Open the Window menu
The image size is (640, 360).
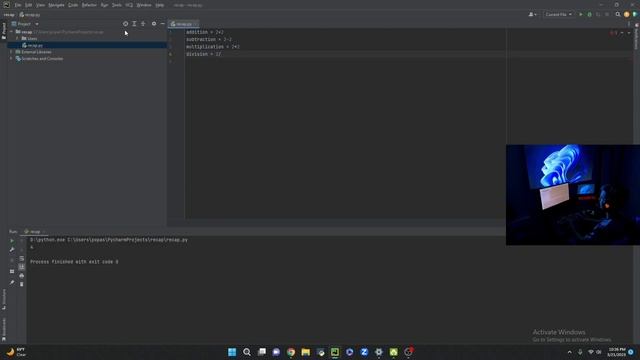(x=144, y=5)
